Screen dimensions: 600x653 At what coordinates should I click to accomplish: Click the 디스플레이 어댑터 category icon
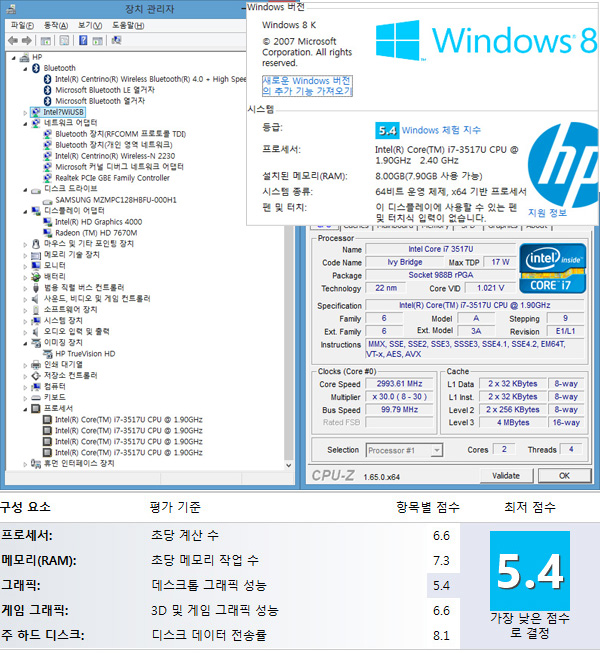36,211
